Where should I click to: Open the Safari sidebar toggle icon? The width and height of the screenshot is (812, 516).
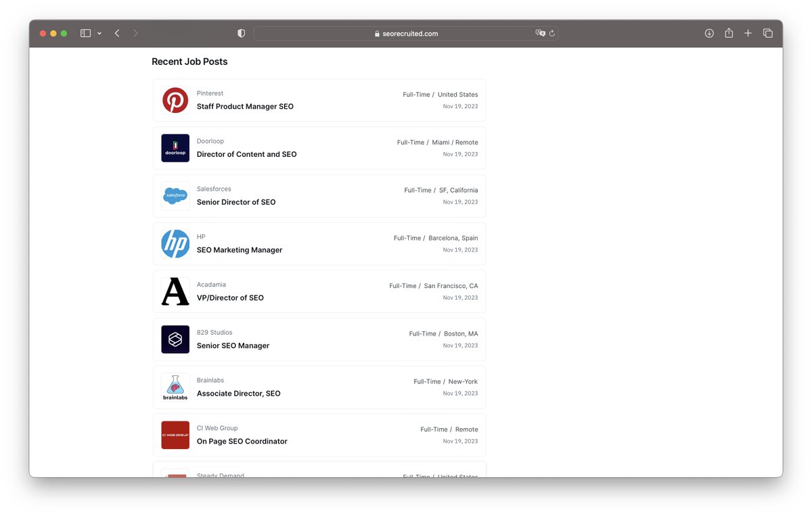point(85,33)
